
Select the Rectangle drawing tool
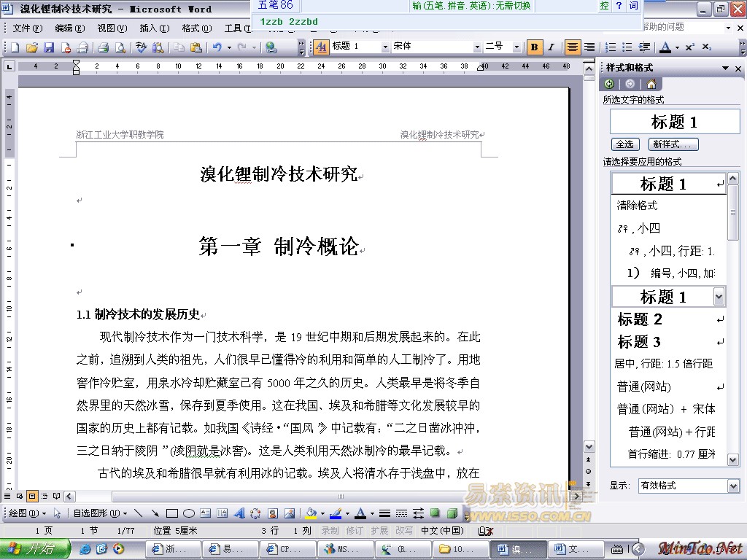(x=172, y=513)
